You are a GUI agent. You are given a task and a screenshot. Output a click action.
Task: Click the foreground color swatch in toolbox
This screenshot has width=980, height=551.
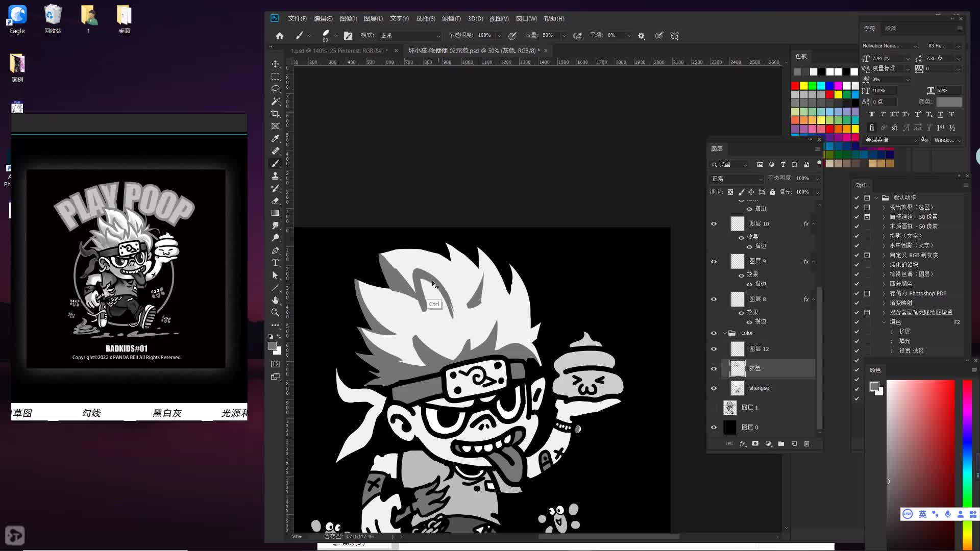click(x=273, y=346)
